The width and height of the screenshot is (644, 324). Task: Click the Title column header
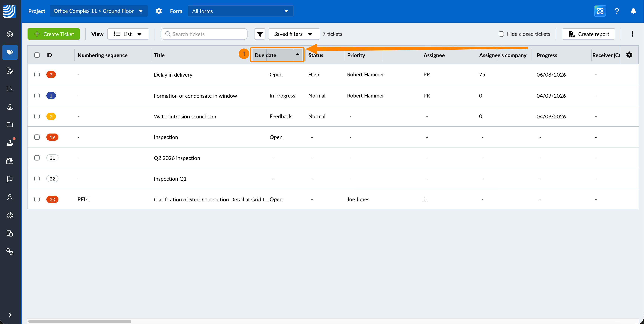(x=159, y=55)
